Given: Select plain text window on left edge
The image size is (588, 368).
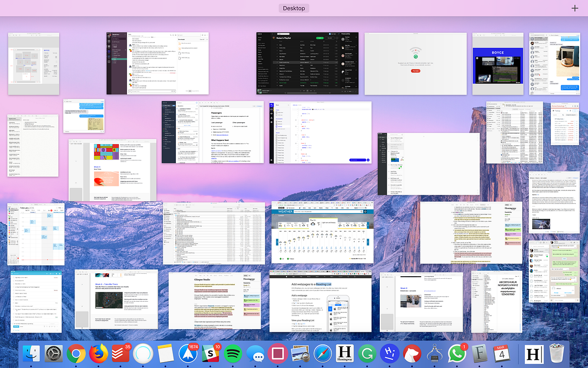Looking at the screenshot, I should tap(32, 146).
